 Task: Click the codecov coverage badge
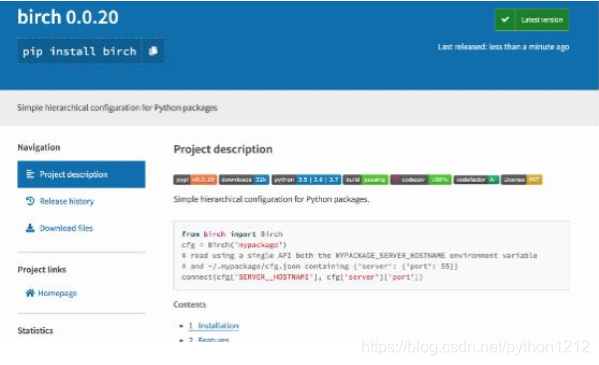click(421, 180)
